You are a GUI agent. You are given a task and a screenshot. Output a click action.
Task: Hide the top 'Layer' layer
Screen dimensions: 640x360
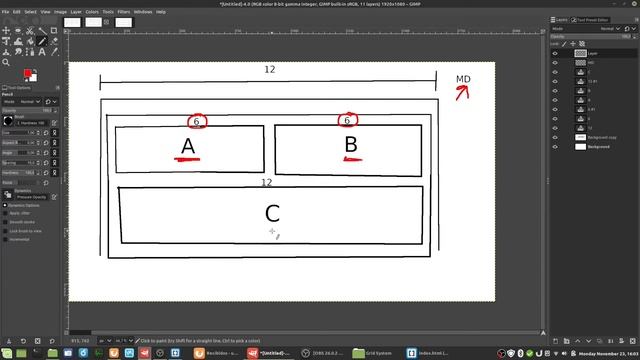point(555,53)
